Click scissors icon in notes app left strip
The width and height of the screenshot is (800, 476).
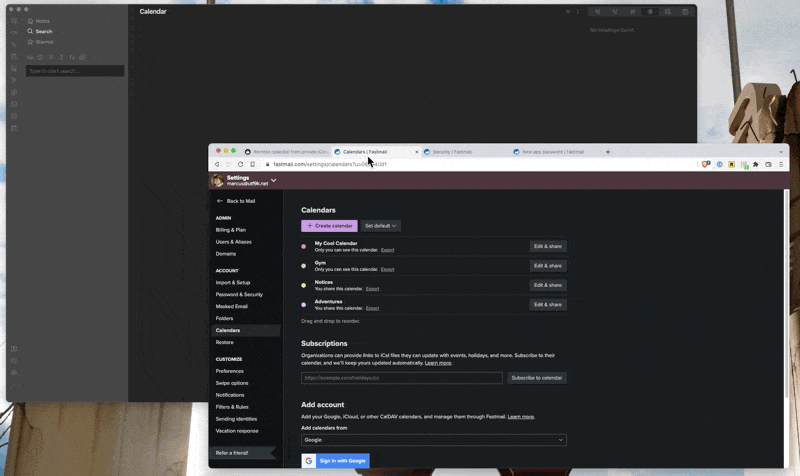(x=14, y=80)
